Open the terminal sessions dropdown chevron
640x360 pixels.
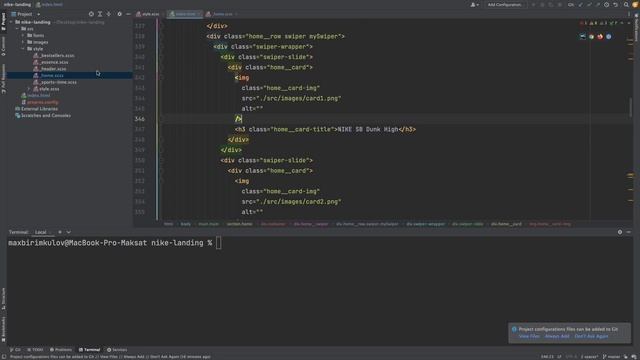69,232
